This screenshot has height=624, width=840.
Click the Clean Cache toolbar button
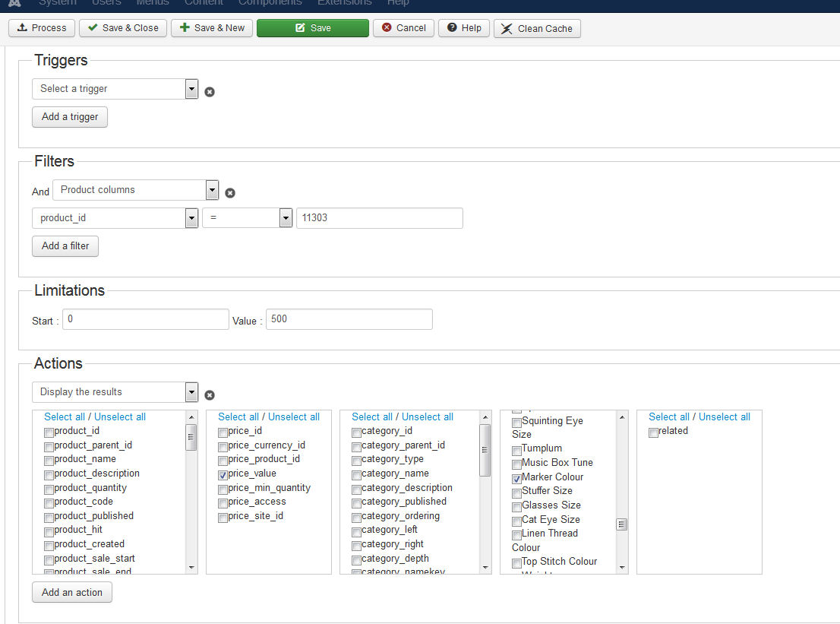(x=537, y=29)
